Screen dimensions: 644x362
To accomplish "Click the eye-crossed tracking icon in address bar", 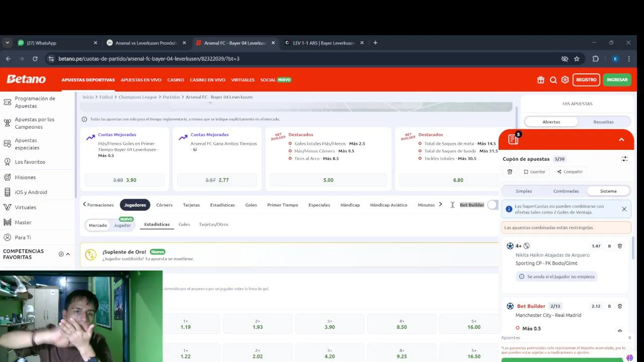I will 565,59.
